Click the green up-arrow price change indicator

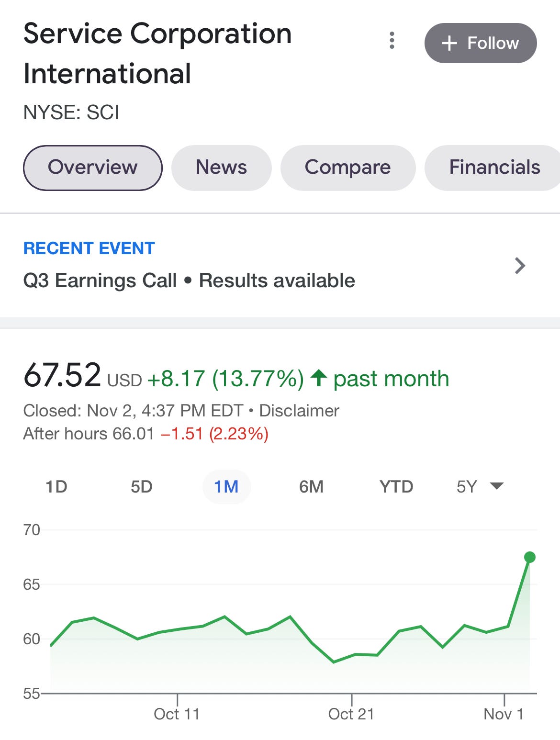pos(319,378)
